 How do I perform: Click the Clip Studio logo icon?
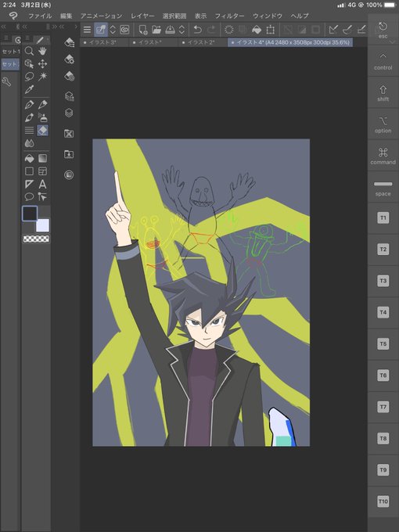13,16
